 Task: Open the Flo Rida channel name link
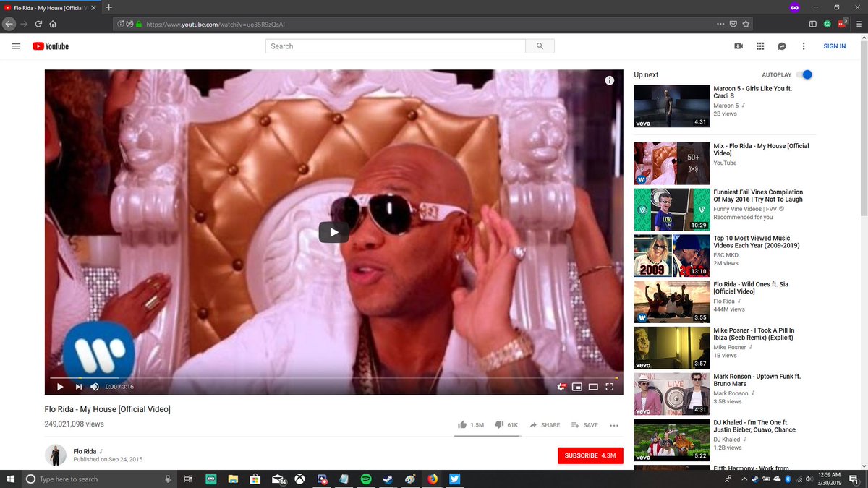pos(85,451)
